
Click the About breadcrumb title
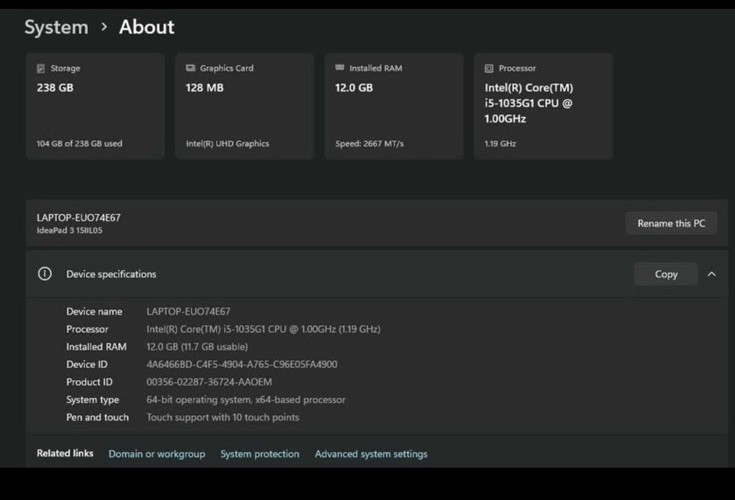146,27
